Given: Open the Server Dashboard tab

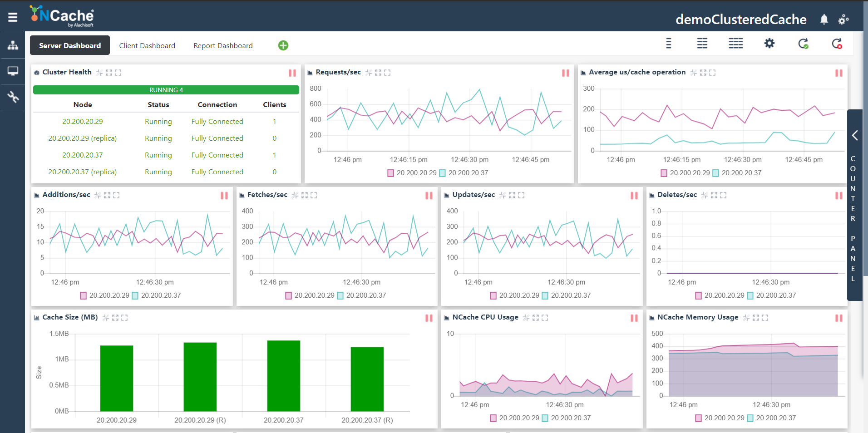Looking at the screenshot, I should pyautogui.click(x=70, y=45).
